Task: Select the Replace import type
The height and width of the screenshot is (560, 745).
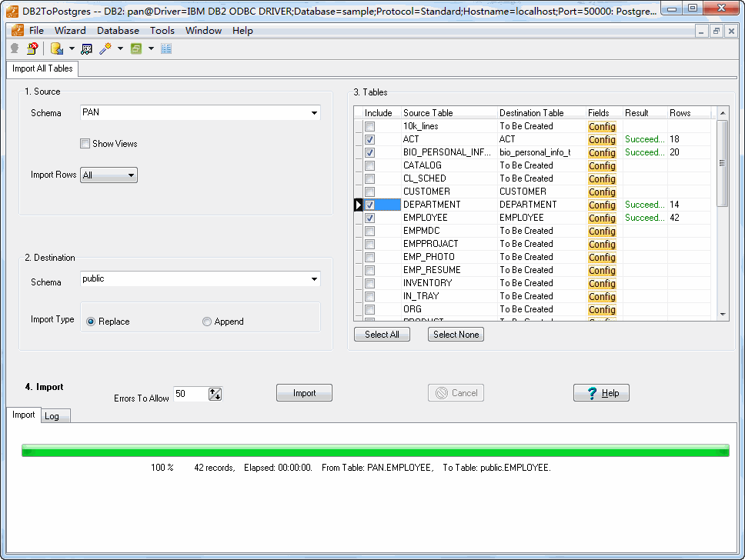Action: [x=91, y=322]
